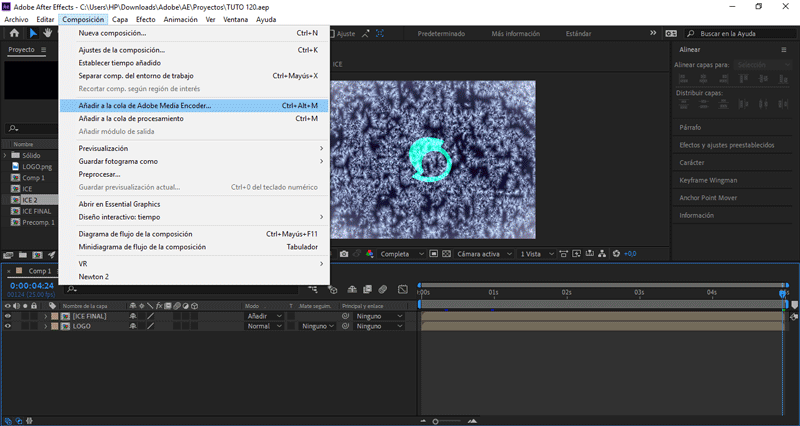This screenshot has height=426, width=800.
Task: Click the Graph Editor icon in timeline
Action: coord(402,289)
